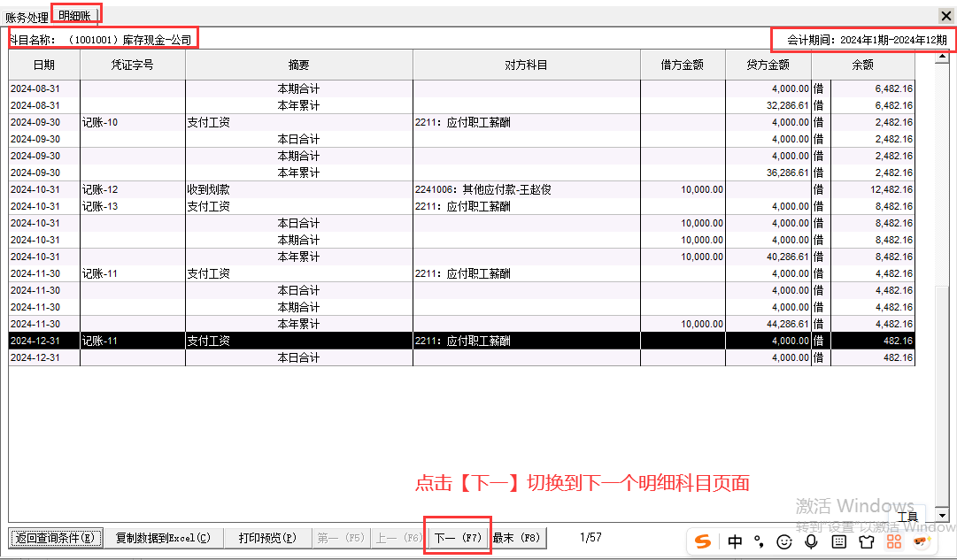
Task: Open print preview via 打印预览 button
Action: coord(267,537)
